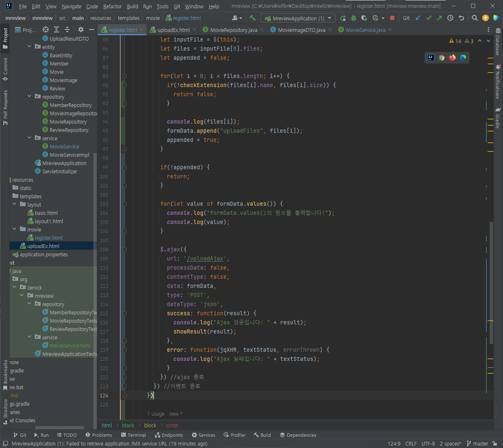Viewport: 503px width, 448px height.
Task: Open Endpoints tool window
Action: 169,435
